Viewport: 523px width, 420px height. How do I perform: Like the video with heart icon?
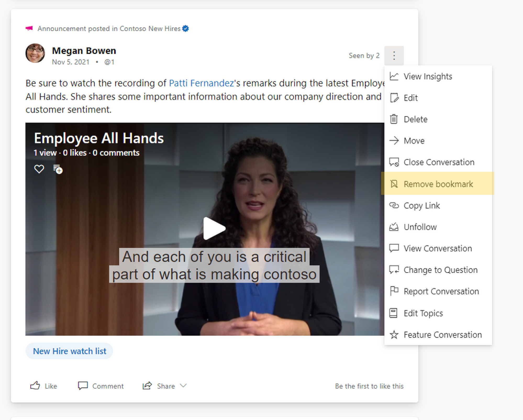click(x=39, y=169)
